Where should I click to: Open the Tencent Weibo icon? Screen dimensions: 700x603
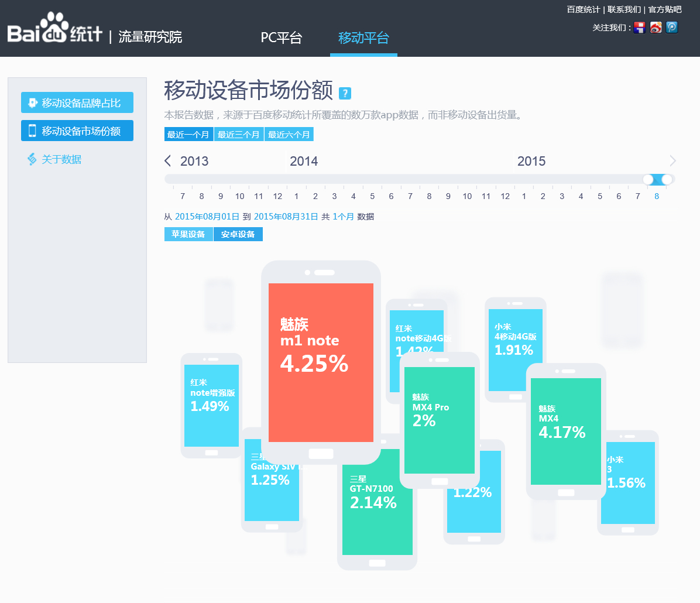tap(672, 28)
